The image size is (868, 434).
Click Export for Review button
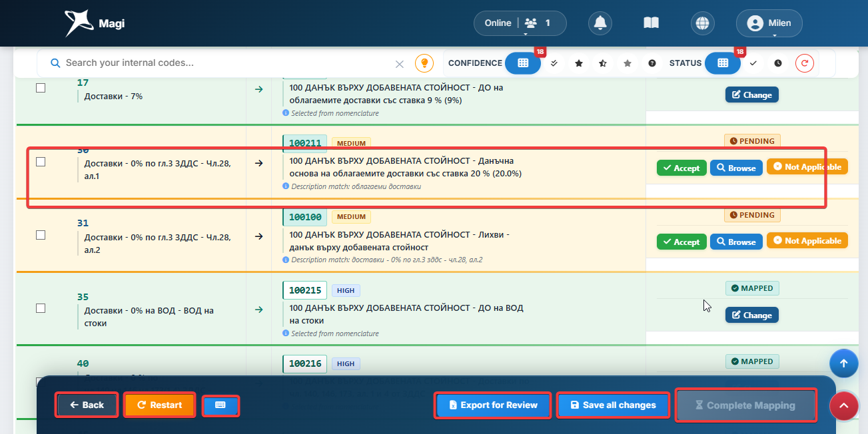point(493,405)
